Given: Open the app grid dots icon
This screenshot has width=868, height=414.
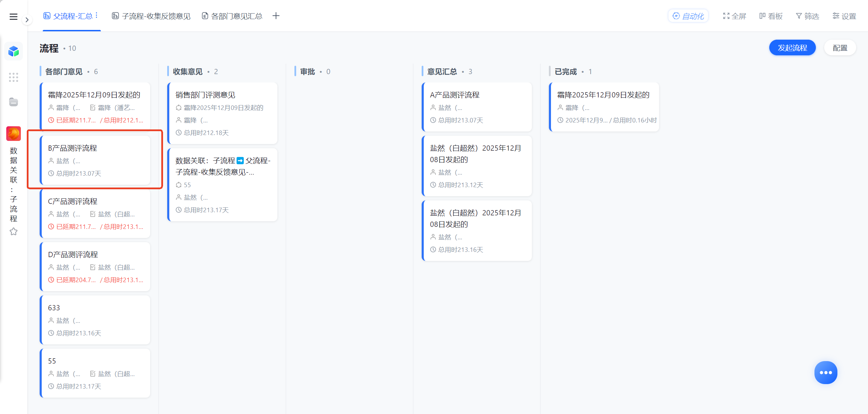Looking at the screenshot, I should tap(14, 77).
